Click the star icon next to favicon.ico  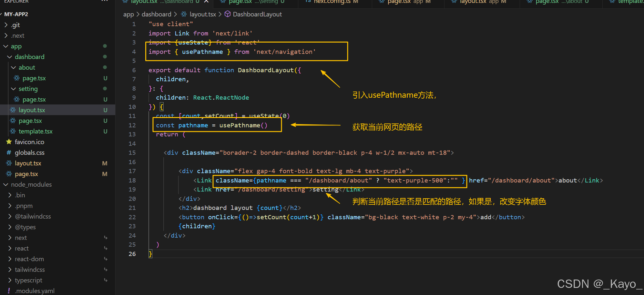coord(9,142)
